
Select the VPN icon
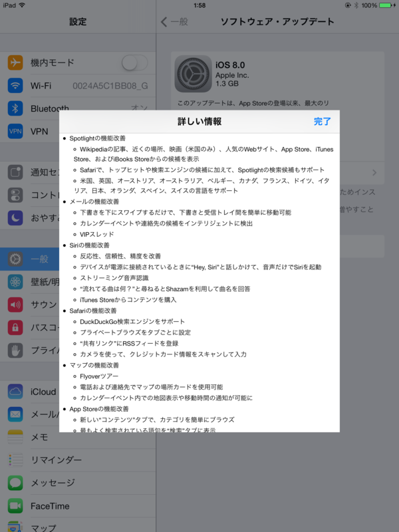15,131
